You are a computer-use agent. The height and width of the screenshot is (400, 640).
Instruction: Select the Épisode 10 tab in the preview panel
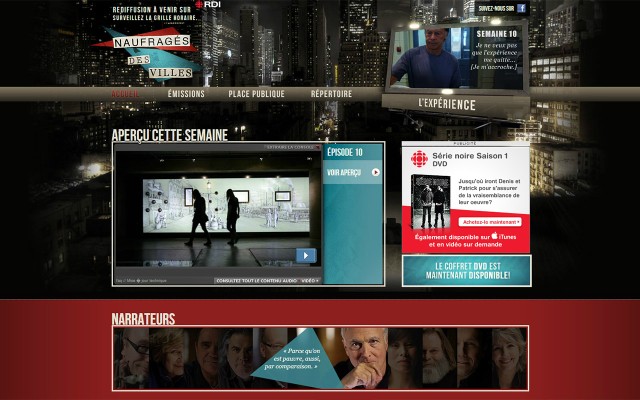(x=345, y=153)
